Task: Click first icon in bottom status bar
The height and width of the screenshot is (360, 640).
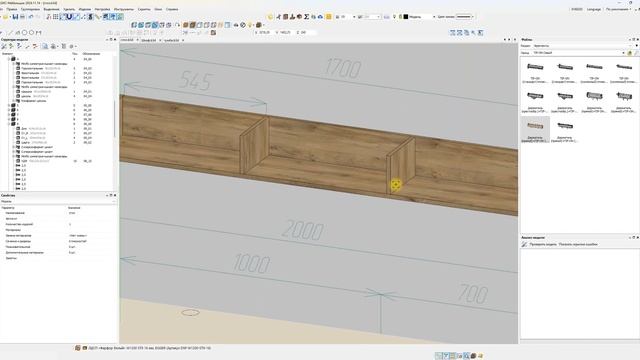Action: [x=78, y=348]
